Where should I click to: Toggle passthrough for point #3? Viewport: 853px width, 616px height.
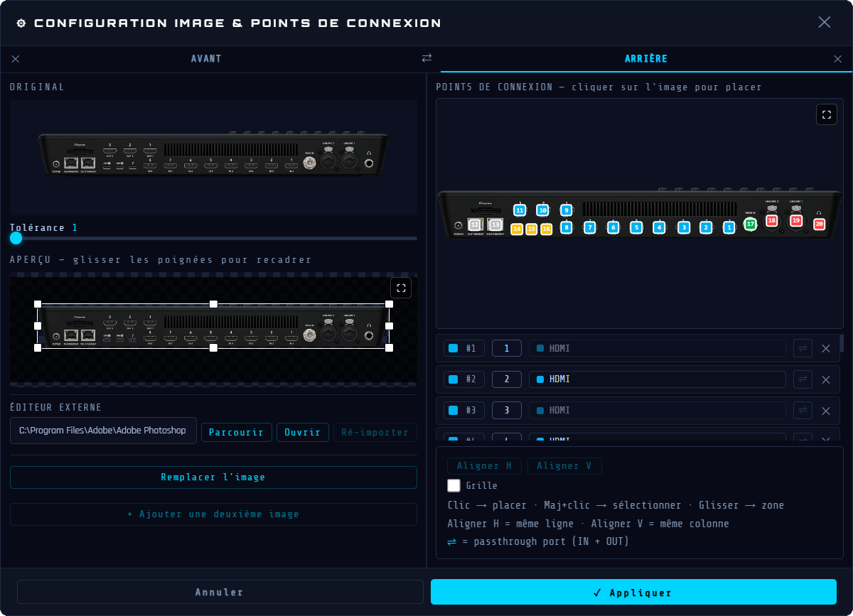(x=803, y=410)
